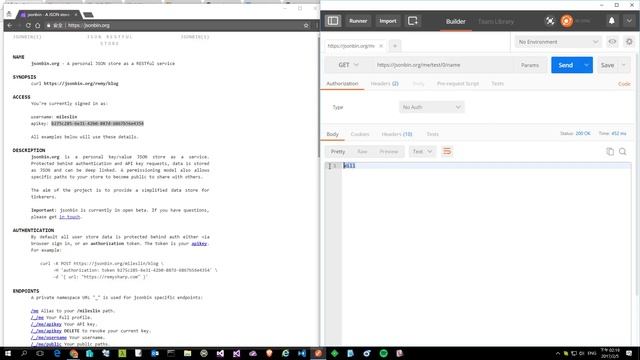Open Windows search from the taskbar
This screenshot has height=360, width=640.
[x=24, y=353]
